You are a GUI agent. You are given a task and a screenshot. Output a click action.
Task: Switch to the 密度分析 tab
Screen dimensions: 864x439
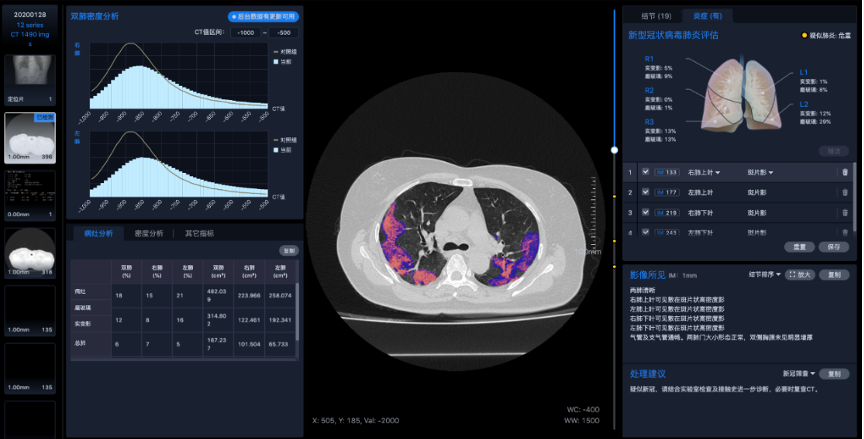(x=149, y=233)
